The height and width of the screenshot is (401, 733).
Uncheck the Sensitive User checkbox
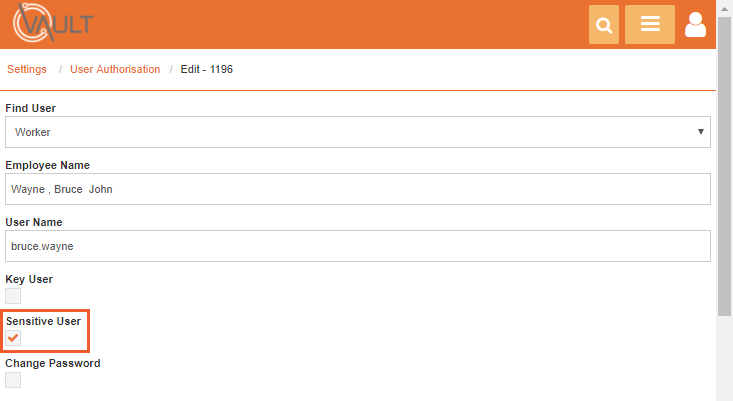point(13,337)
